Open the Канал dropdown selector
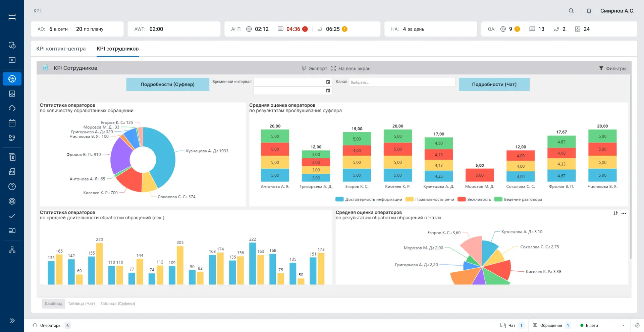 click(x=402, y=82)
